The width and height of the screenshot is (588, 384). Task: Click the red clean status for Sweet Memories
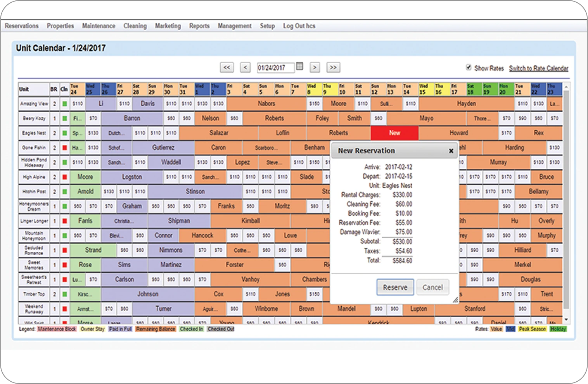[64, 265]
